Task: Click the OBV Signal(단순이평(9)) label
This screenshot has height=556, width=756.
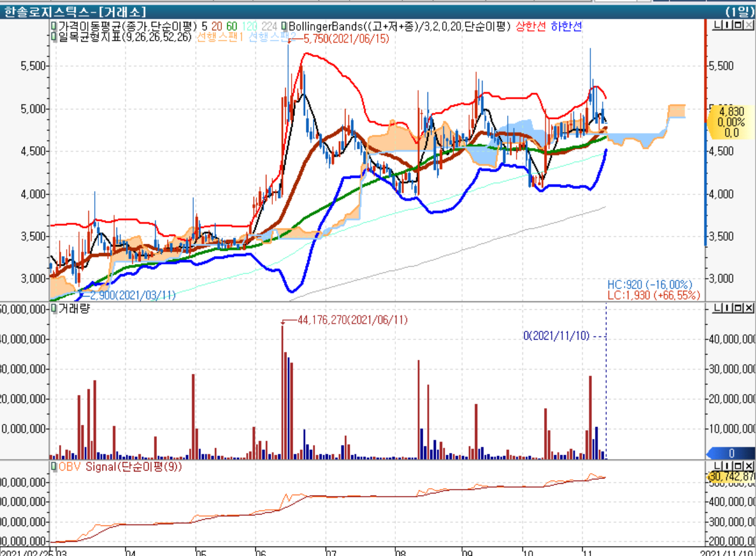Action: 120,467
